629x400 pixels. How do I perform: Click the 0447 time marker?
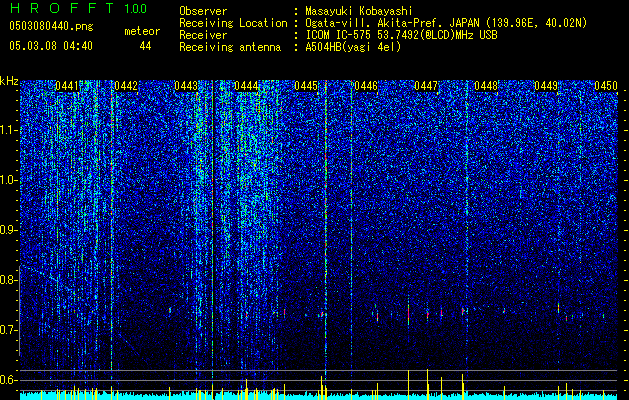tap(426, 86)
